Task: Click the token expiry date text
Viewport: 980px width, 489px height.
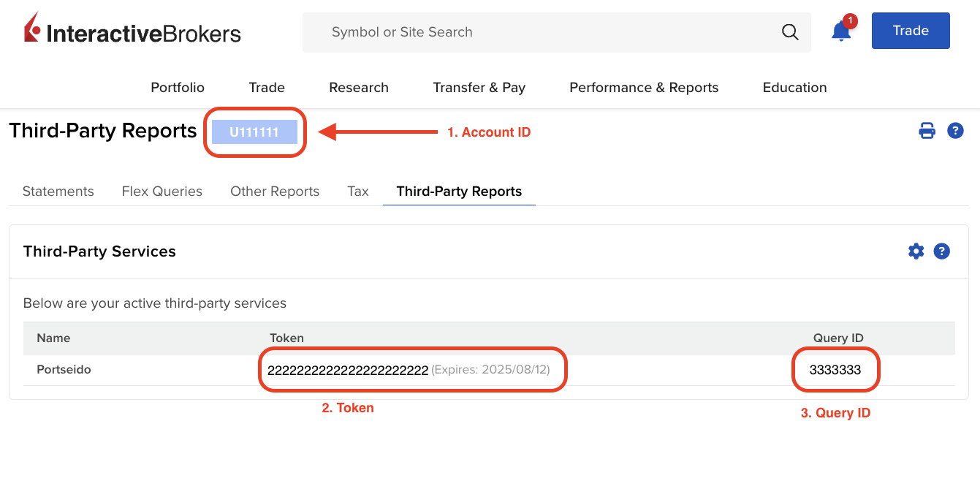Action: pos(491,370)
